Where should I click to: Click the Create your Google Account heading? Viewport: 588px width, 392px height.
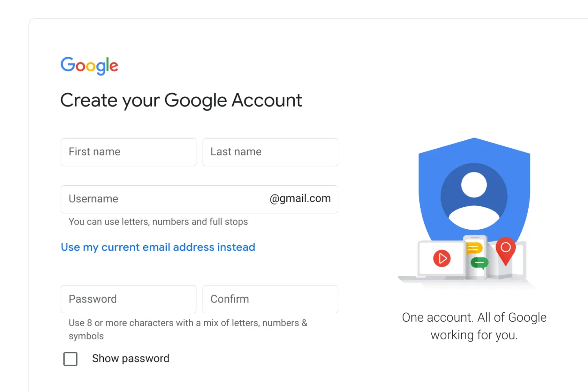181,100
